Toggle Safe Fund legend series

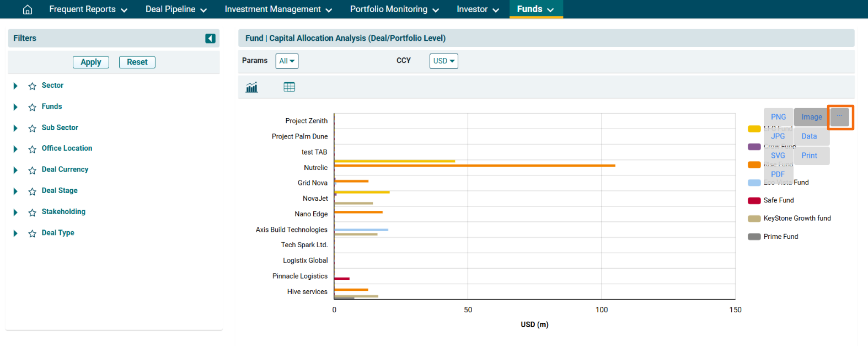point(778,200)
